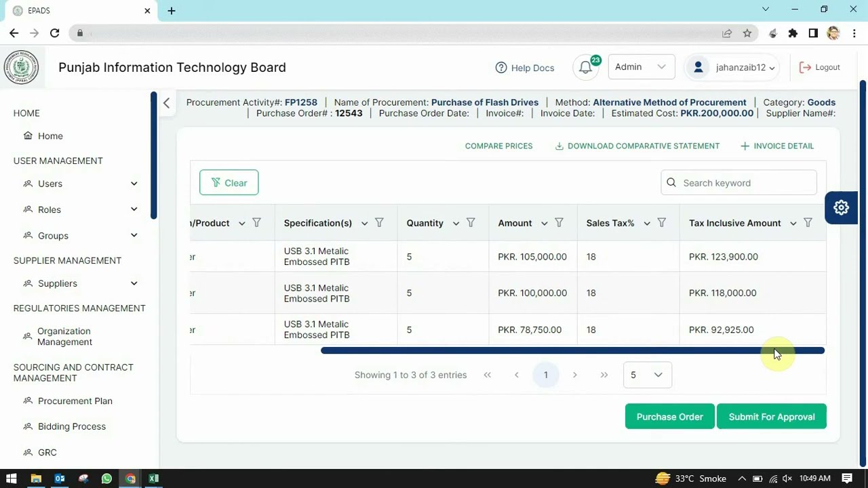Open browser extensions puzzle icon

[x=793, y=33]
